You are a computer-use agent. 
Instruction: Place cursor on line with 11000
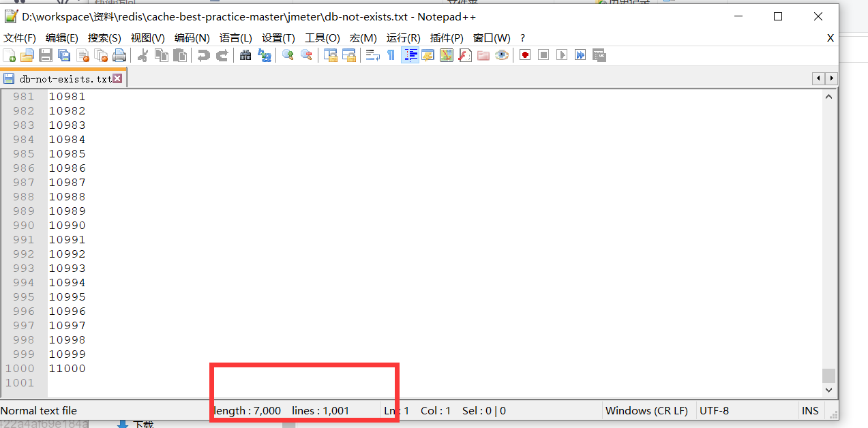pos(67,369)
